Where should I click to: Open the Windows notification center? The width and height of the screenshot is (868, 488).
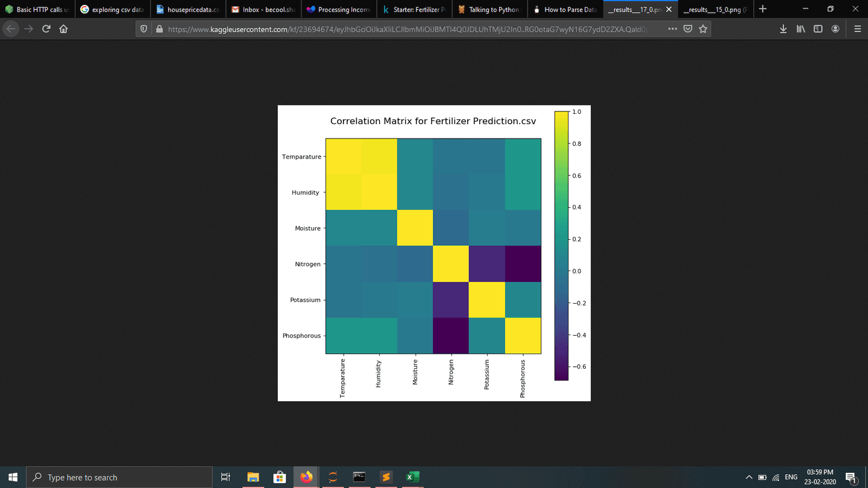coord(852,477)
